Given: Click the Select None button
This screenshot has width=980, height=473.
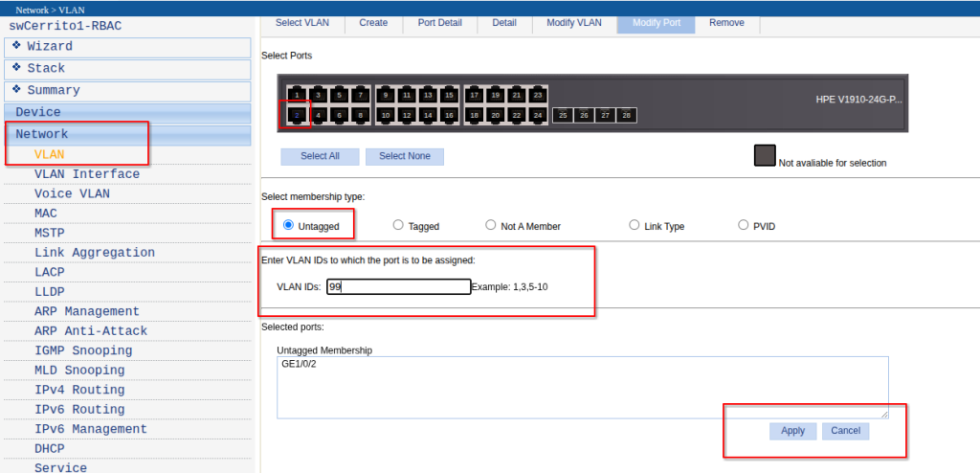Looking at the screenshot, I should (405, 156).
